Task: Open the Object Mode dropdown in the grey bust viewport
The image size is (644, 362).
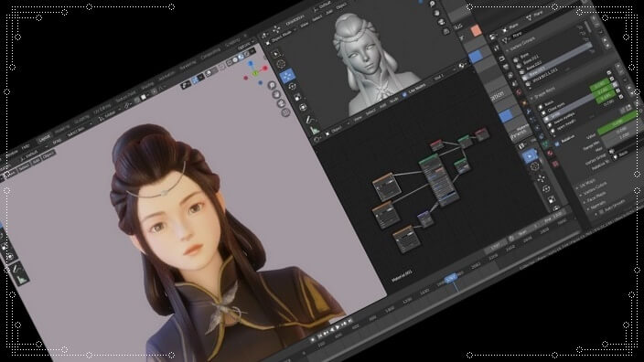Action: 281,36
